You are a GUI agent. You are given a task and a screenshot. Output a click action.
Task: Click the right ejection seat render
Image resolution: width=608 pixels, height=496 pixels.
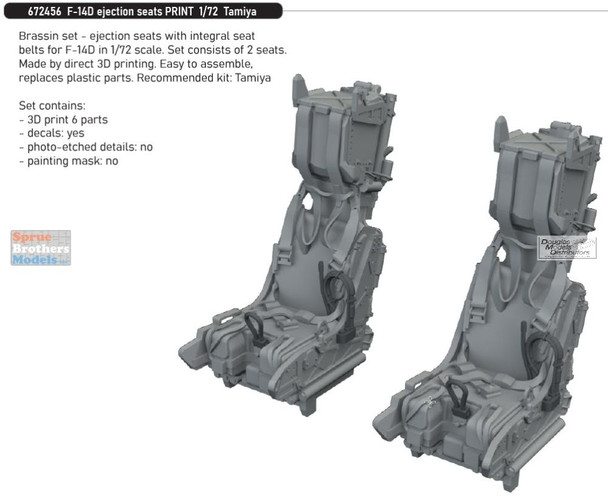click(x=487, y=304)
